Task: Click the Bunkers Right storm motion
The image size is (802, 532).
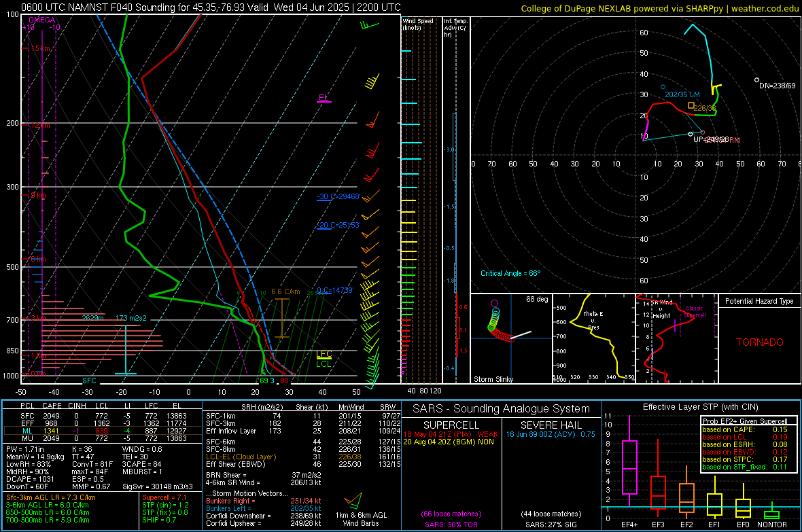Action: click(264, 501)
